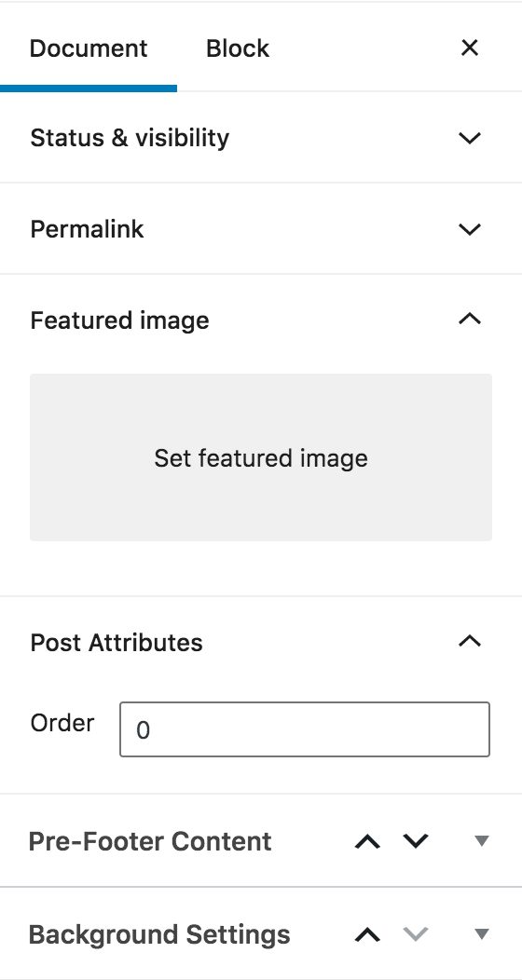Focus the Order number input field
Screen dimensions: 522x980
(305, 729)
